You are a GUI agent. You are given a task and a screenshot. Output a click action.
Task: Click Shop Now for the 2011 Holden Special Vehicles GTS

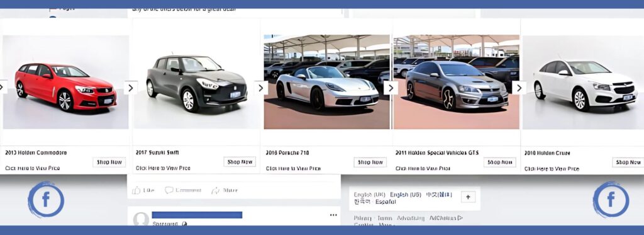(500, 162)
